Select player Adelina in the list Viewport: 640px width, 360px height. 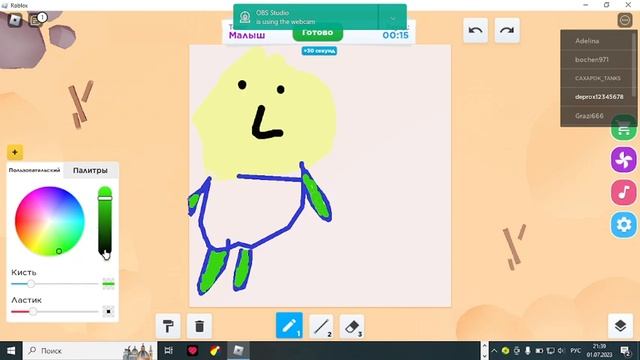(587, 41)
